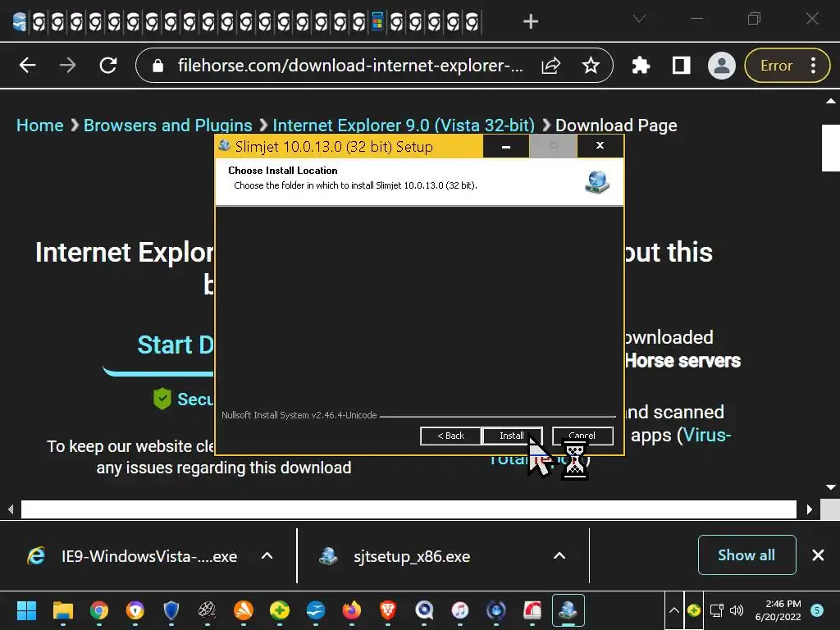The height and width of the screenshot is (630, 840).
Task: Open the orange Avast icon in taskbar
Action: coord(243,610)
